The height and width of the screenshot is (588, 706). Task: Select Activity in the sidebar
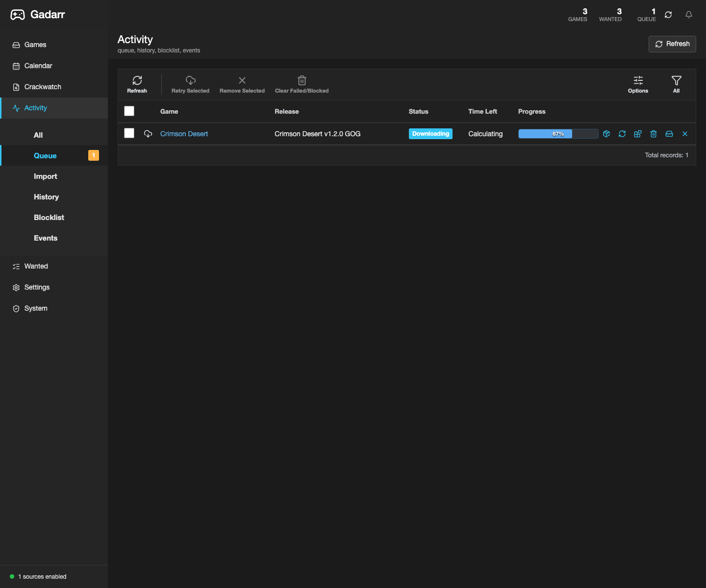(54, 108)
